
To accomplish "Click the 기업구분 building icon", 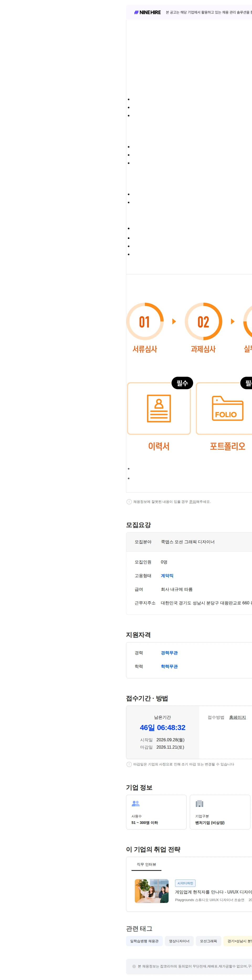I will pyautogui.click(x=199, y=803).
